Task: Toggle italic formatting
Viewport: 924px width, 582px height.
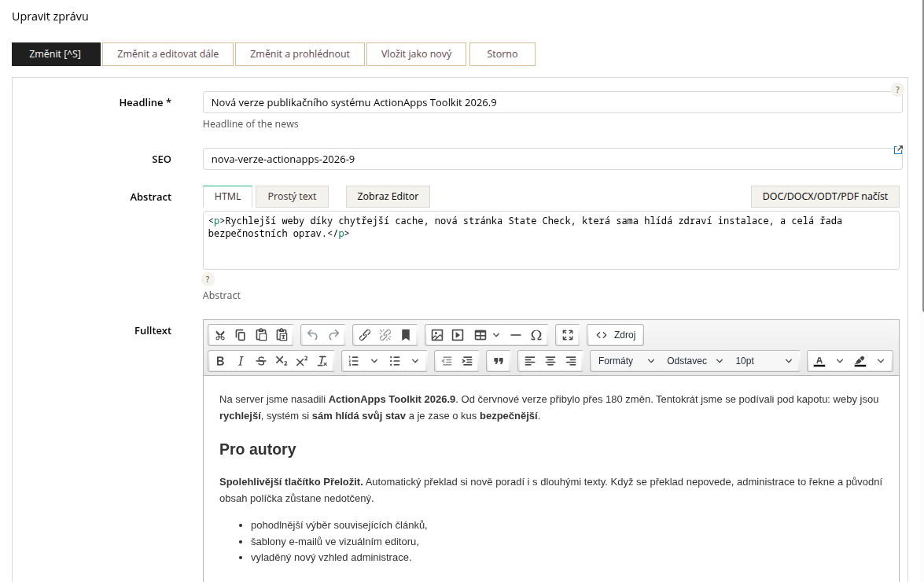Action: pyautogui.click(x=241, y=361)
